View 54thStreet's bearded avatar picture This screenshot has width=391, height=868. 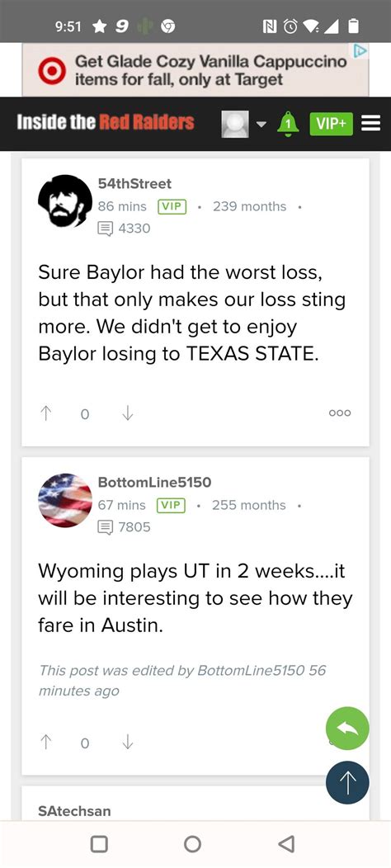(65, 200)
